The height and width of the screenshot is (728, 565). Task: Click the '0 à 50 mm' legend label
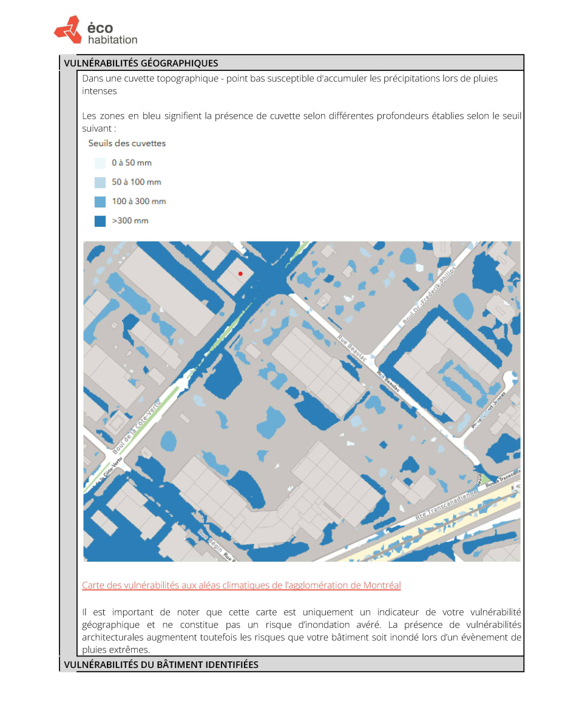pyautogui.click(x=132, y=163)
